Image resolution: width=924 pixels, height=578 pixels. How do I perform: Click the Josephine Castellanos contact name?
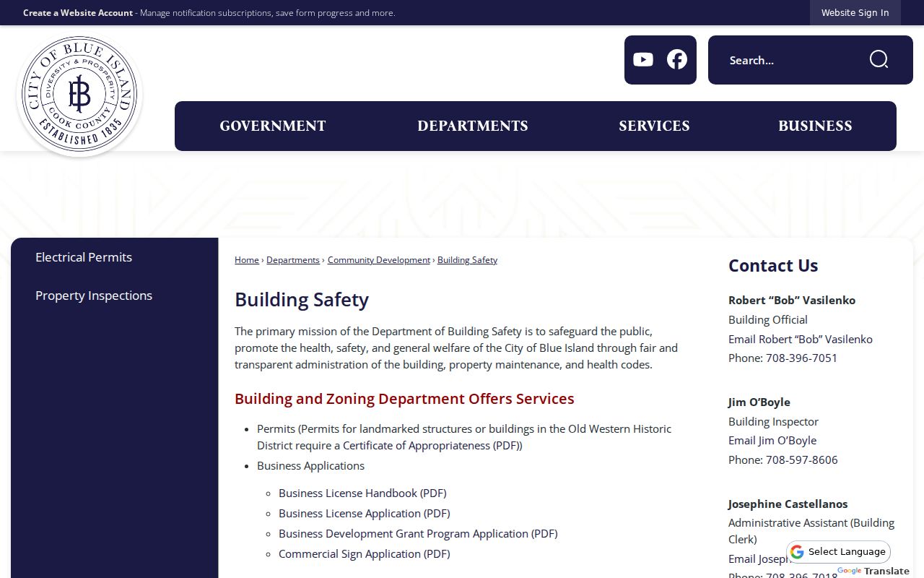coord(788,504)
